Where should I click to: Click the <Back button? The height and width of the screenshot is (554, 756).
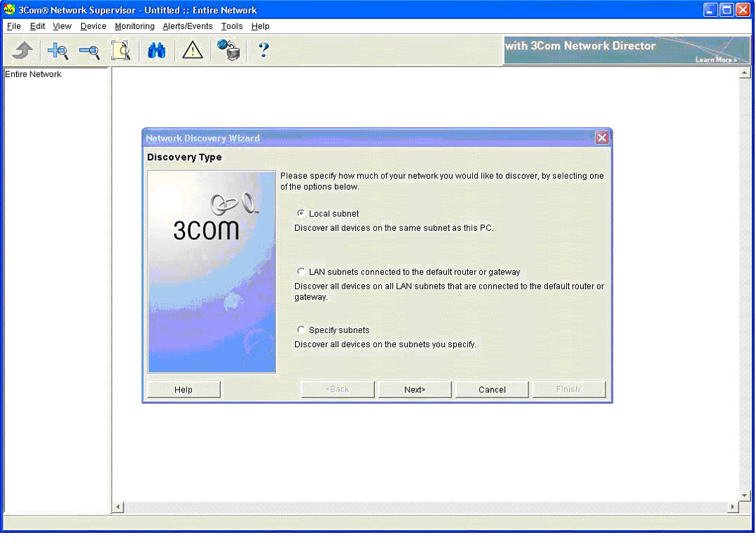click(x=337, y=390)
